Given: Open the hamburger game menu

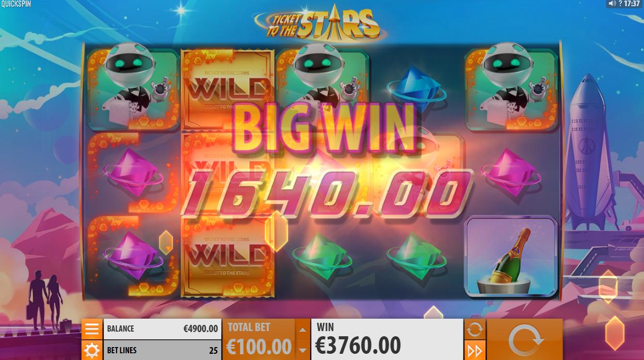Looking at the screenshot, I should [x=92, y=328].
